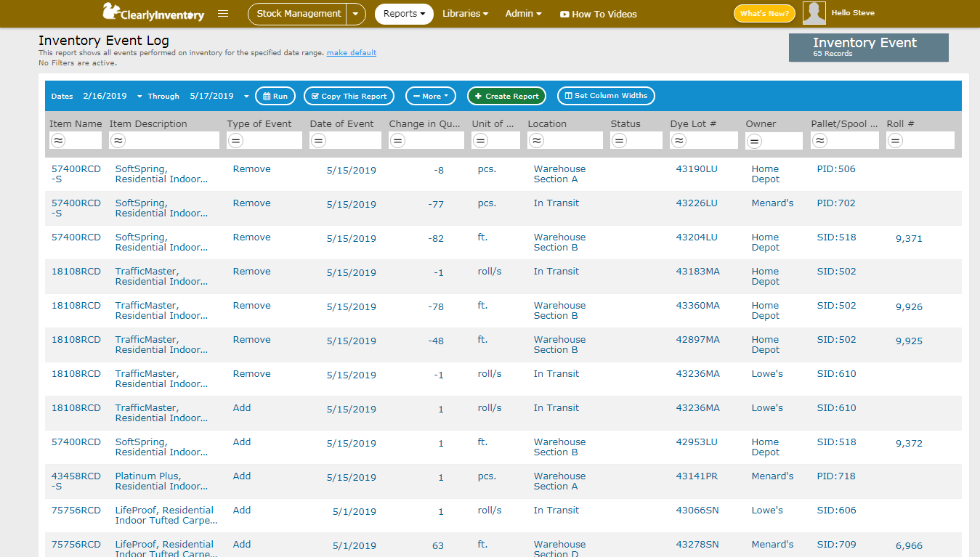Viewport: 980px width, 557px height.
Task: Click the make default link
Action: pos(352,53)
